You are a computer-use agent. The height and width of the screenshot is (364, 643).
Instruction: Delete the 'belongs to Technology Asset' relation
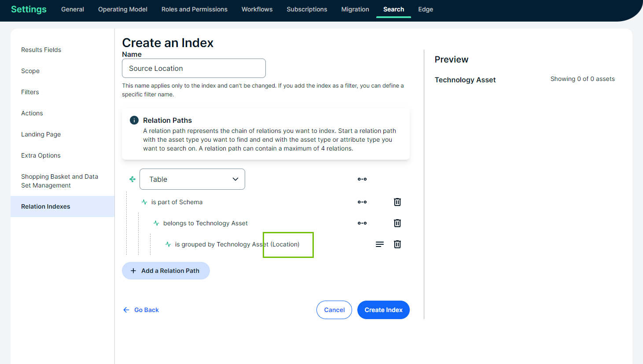point(397,223)
